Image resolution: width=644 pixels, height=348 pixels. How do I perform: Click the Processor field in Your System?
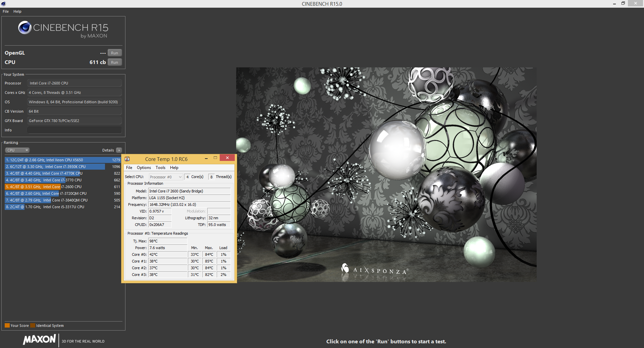(x=74, y=83)
